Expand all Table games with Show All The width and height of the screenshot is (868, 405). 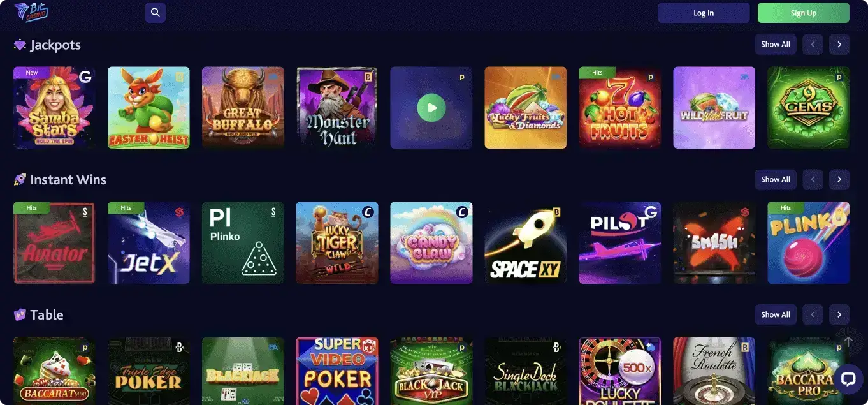[776, 315]
